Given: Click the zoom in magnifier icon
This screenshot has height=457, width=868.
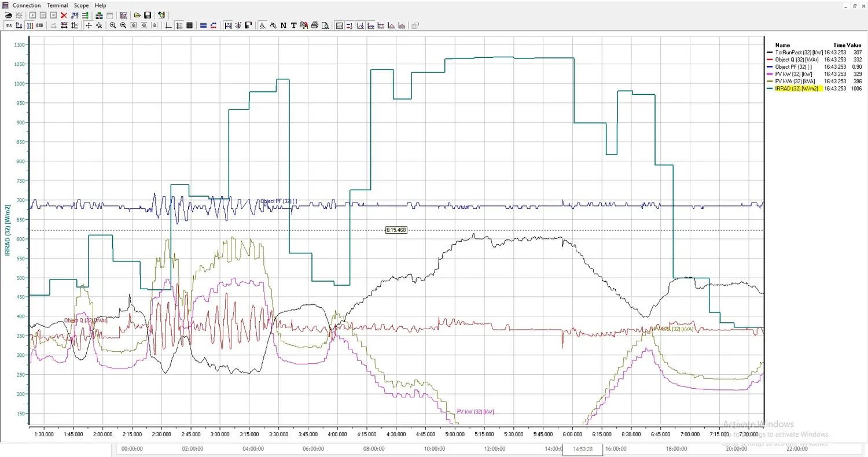Looking at the screenshot, I should tap(113, 25).
